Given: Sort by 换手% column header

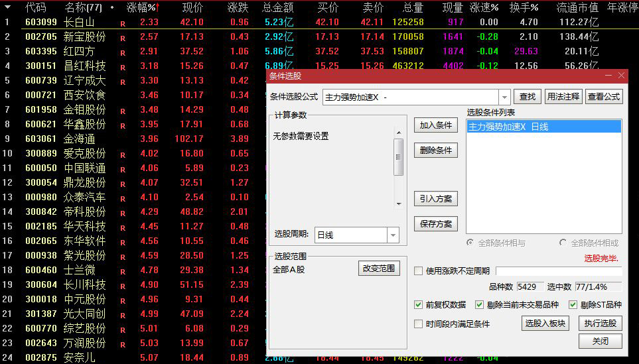Looking at the screenshot, I should click(x=524, y=7).
